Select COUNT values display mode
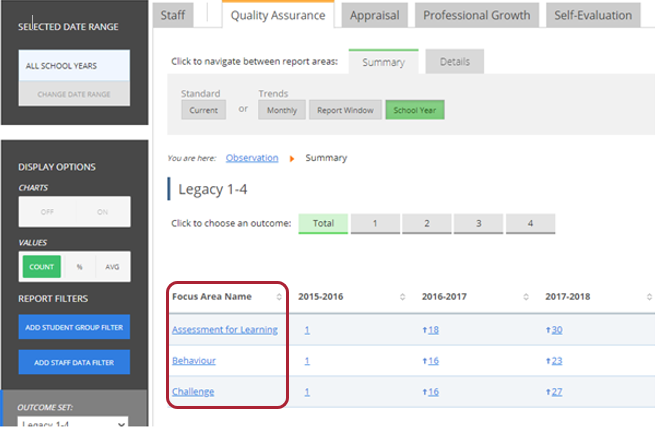Viewport: 655px width, 428px height. pos(41,267)
